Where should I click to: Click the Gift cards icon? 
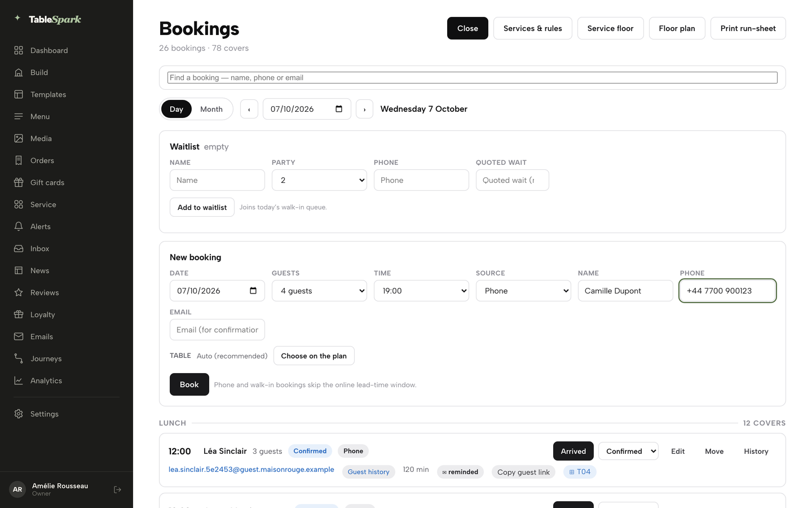pos(19,182)
